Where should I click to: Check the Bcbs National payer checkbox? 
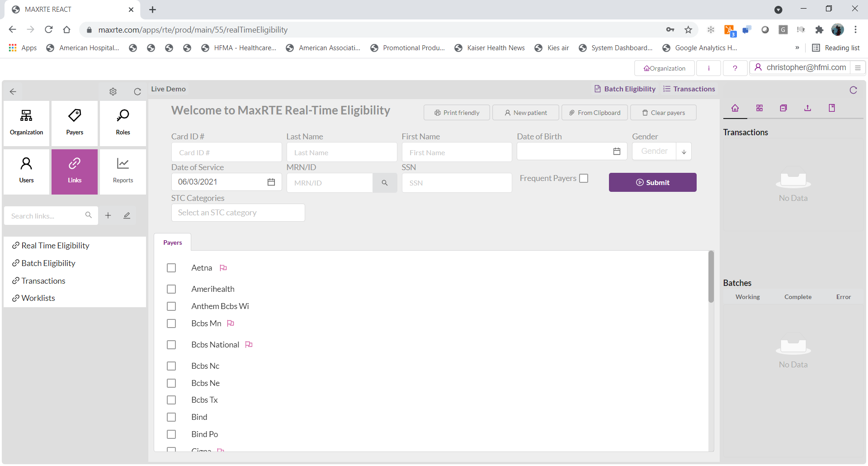[171, 345]
